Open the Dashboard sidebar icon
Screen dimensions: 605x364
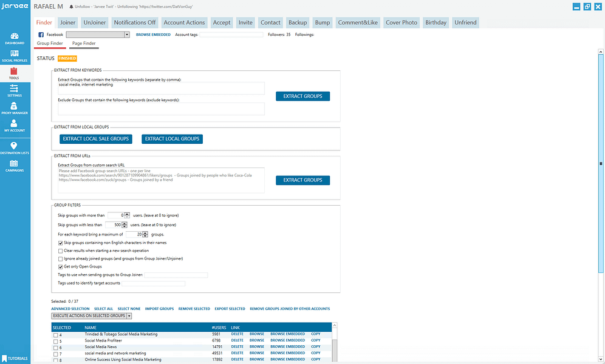[15, 39]
